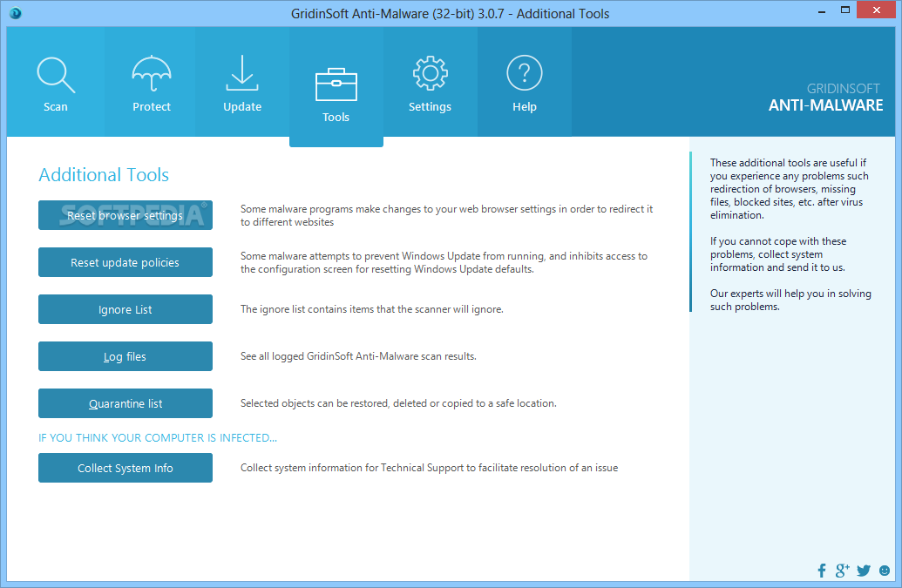Screen dimensions: 902x588
Task: Click 'IF YOU THINK YOUR COMPUTER IS INFECTED...' text
Action: tap(158, 438)
